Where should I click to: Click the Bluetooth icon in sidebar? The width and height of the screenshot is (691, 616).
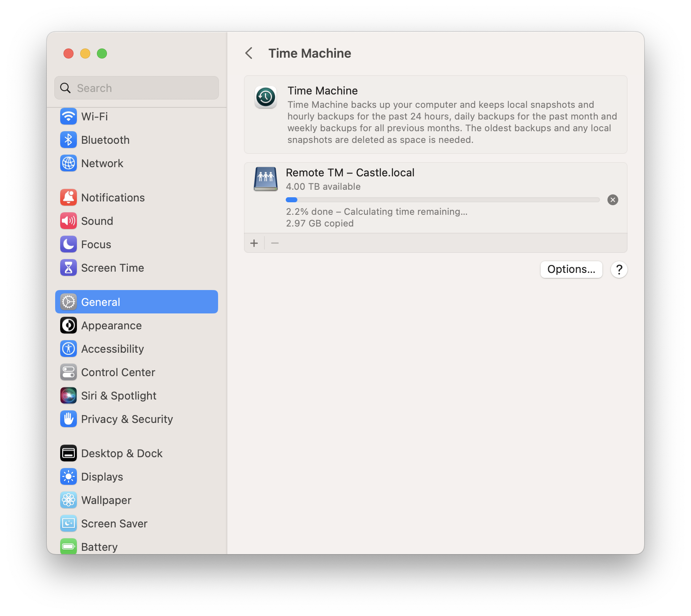(69, 140)
